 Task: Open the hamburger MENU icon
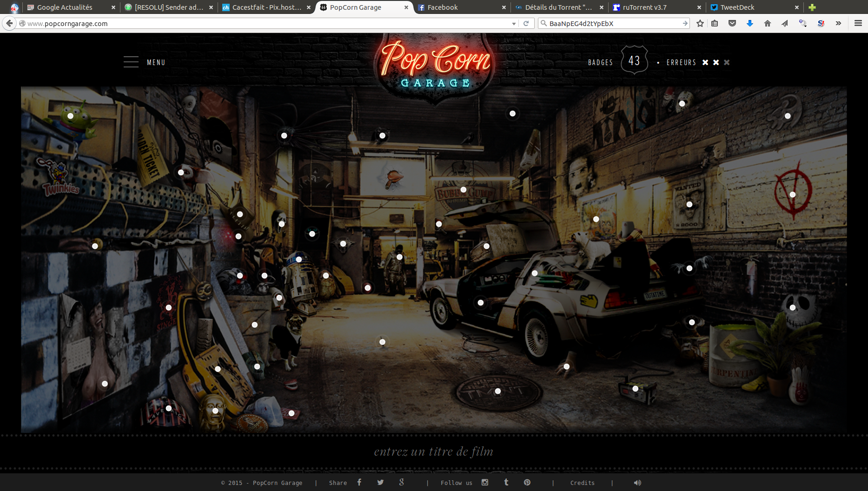pos(131,62)
